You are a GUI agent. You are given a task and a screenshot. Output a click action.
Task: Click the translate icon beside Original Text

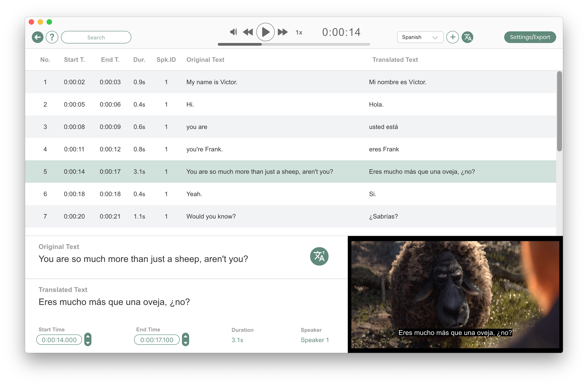tap(319, 256)
